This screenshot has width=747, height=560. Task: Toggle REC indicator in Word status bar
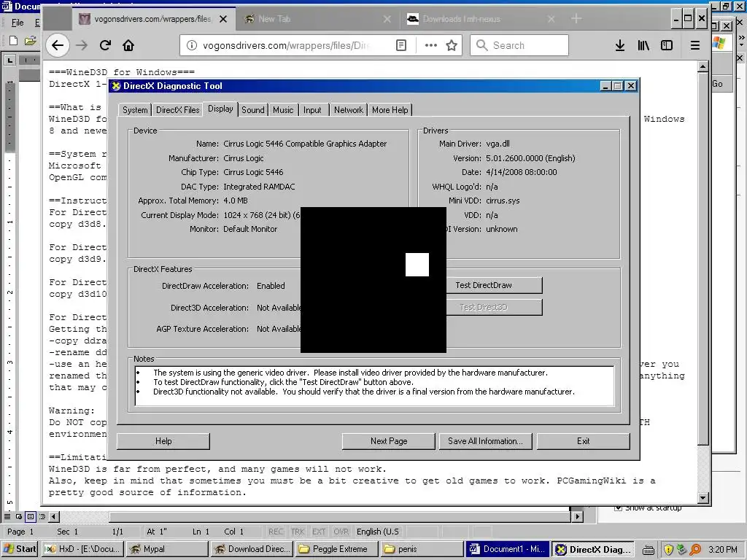[x=275, y=532]
